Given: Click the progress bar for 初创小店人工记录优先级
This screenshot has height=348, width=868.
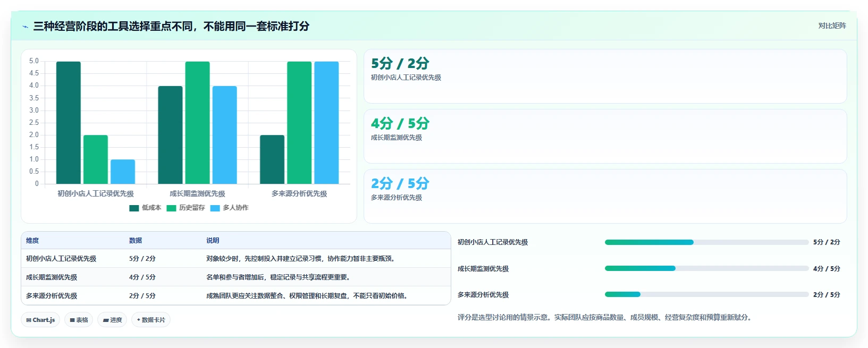Looking at the screenshot, I should click(x=706, y=242).
